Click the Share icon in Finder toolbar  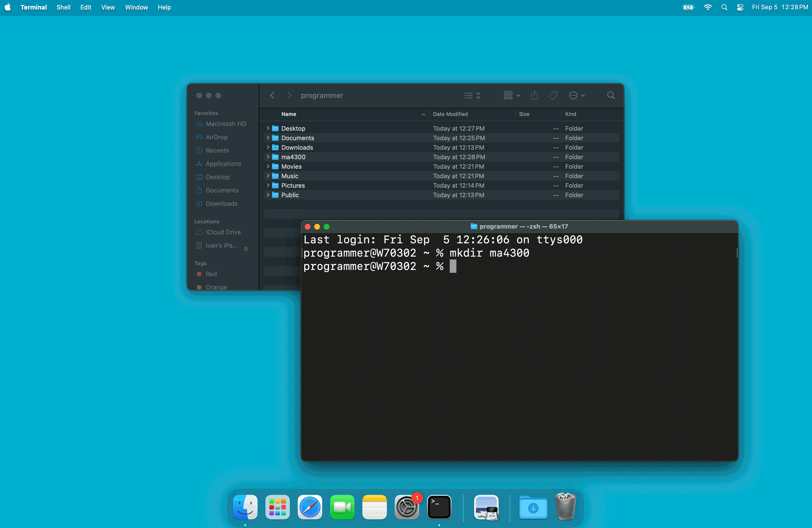pyautogui.click(x=534, y=96)
